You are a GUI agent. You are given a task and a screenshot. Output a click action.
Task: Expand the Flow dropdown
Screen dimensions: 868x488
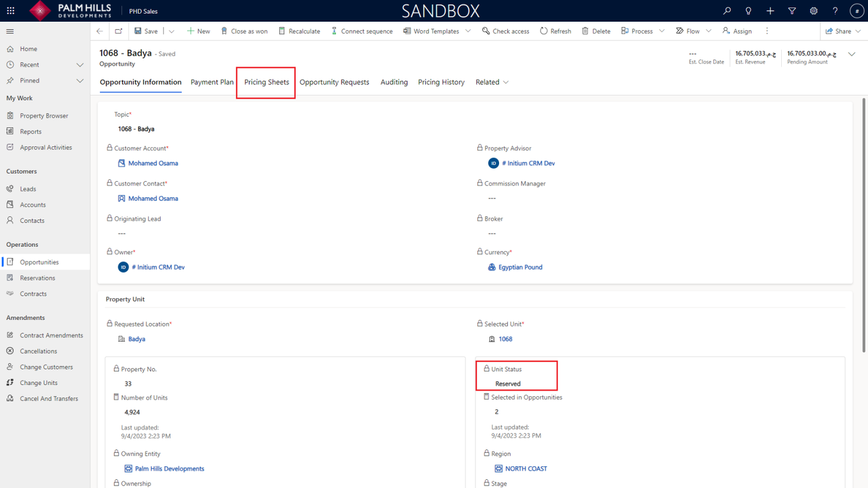pyautogui.click(x=709, y=31)
